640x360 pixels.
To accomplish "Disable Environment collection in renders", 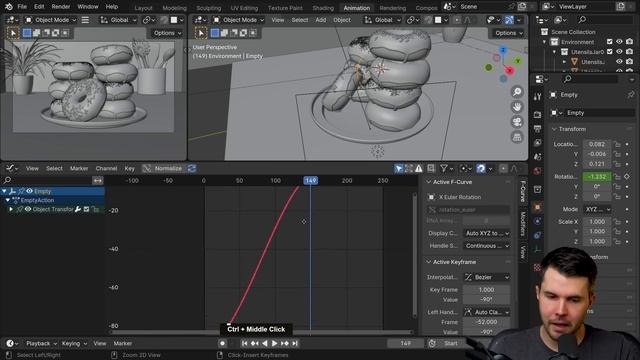I will [629, 42].
